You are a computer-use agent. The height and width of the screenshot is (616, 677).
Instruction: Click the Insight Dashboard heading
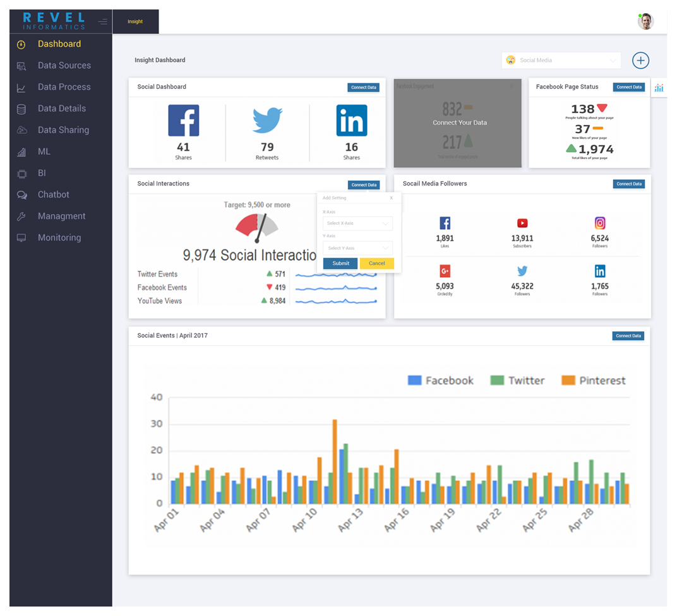[x=160, y=61]
